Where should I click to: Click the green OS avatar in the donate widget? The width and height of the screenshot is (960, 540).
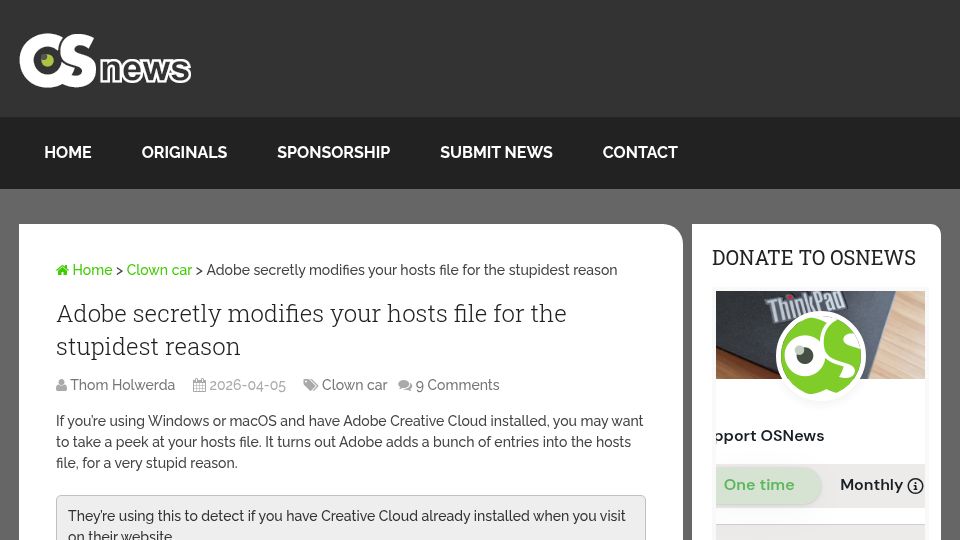pyautogui.click(x=821, y=356)
